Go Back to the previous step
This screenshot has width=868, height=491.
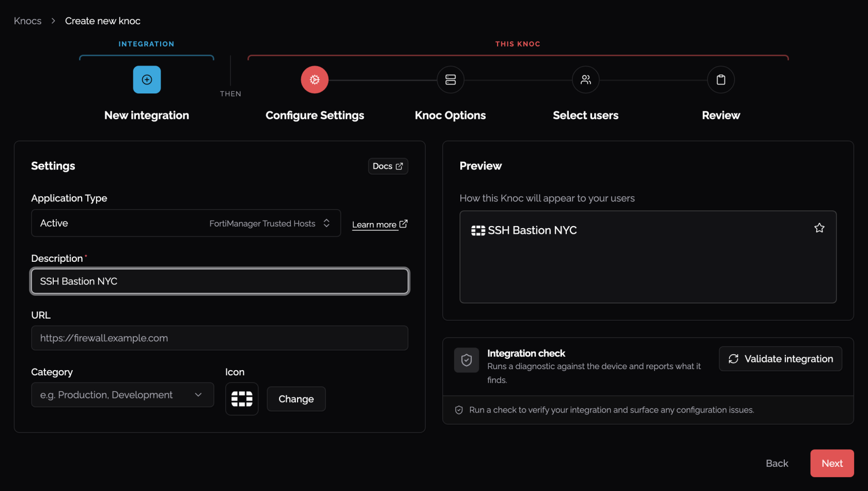[777, 463]
